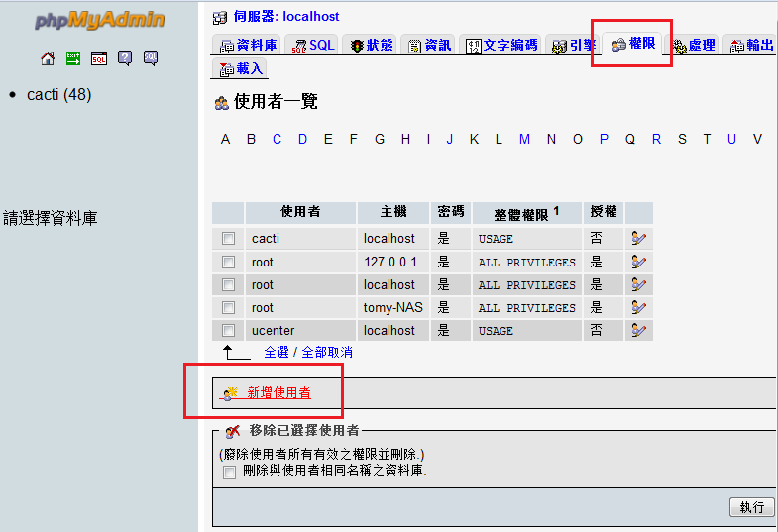
Task: Open the 狀態 tab
Action: [371, 46]
